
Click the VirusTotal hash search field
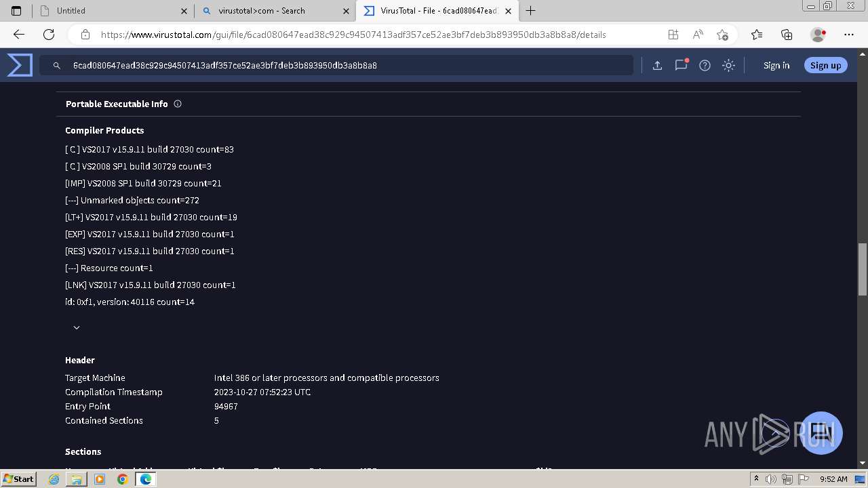tap(336, 65)
